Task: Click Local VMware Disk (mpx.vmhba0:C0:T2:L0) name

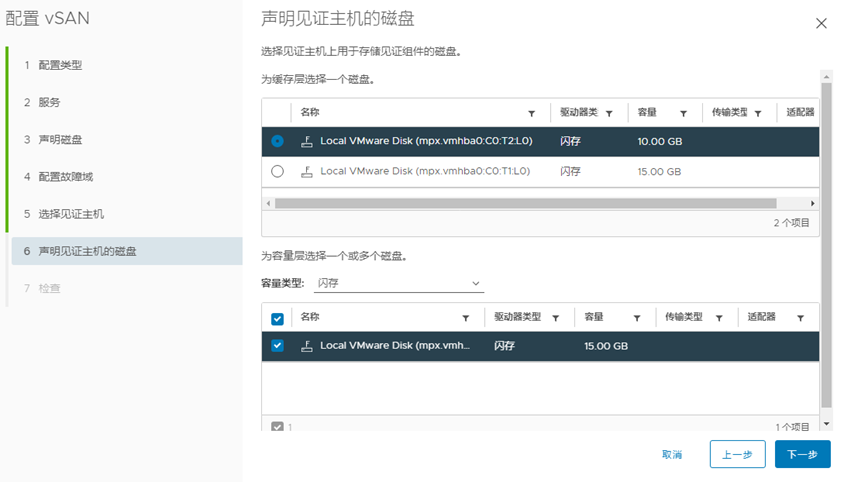Action: (x=426, y=141)
